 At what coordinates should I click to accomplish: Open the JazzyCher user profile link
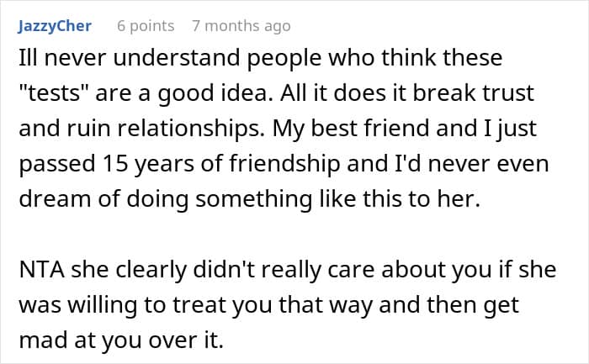(x=55, y=26)
